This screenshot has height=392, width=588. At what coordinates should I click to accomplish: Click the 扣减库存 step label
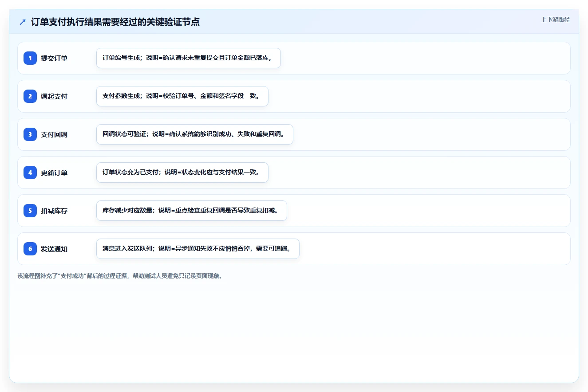coord(54,211)
